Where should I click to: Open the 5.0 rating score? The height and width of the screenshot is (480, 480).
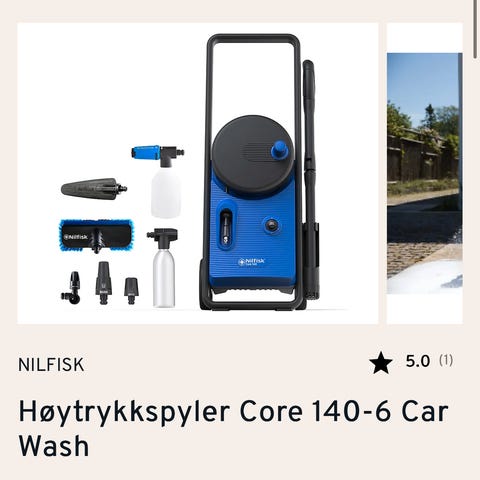[x=418, y=361]
